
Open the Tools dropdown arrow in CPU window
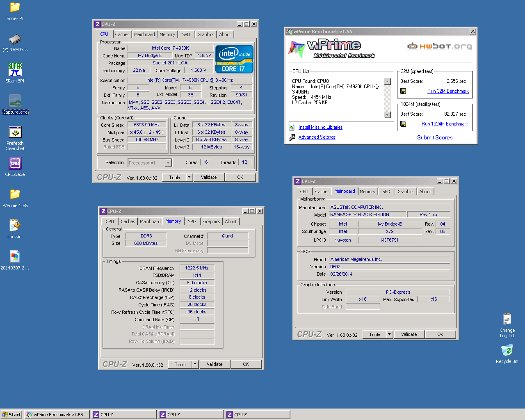(x=189, y=177)
